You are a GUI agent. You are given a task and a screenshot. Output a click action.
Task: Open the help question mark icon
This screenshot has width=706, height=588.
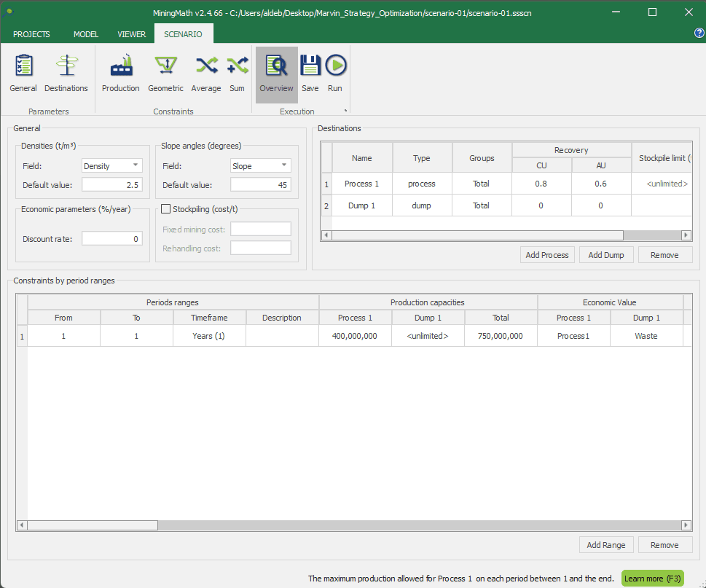pos(699,33)
